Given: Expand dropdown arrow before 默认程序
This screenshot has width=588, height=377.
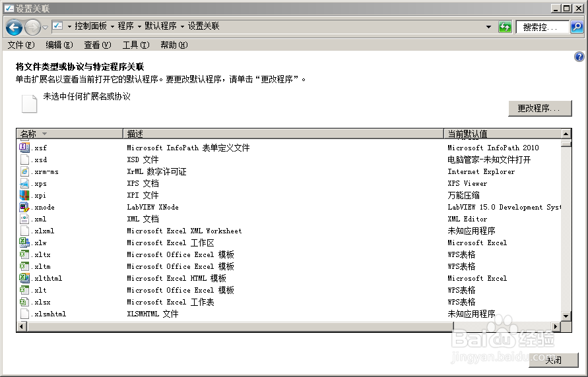Looking at the screenshot, I should coord(139,26).
